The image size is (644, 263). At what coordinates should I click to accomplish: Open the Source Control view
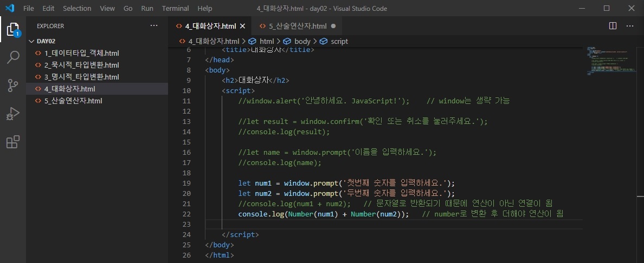pos(13,86)
